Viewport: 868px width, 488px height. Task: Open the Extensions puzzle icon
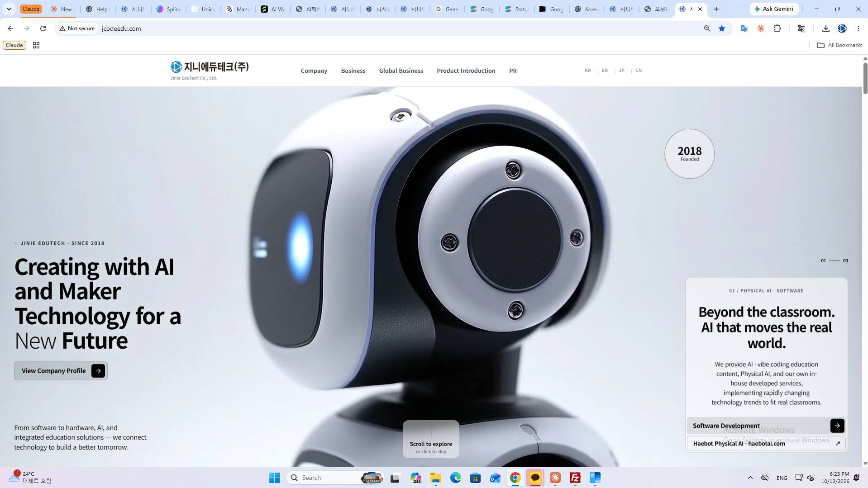(777, 28)
